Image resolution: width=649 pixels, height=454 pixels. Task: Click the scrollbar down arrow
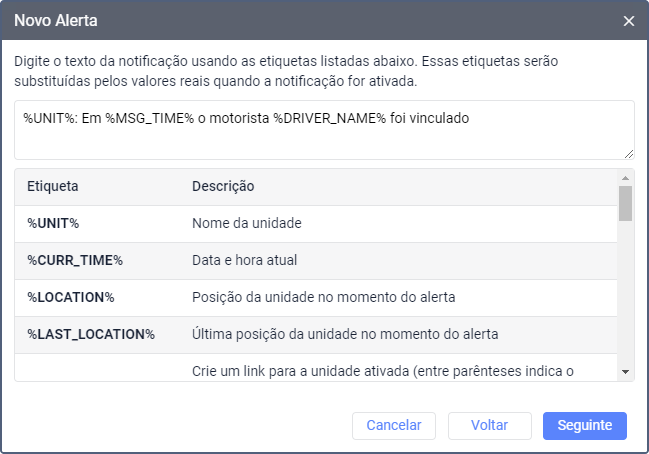click(625, 372)
